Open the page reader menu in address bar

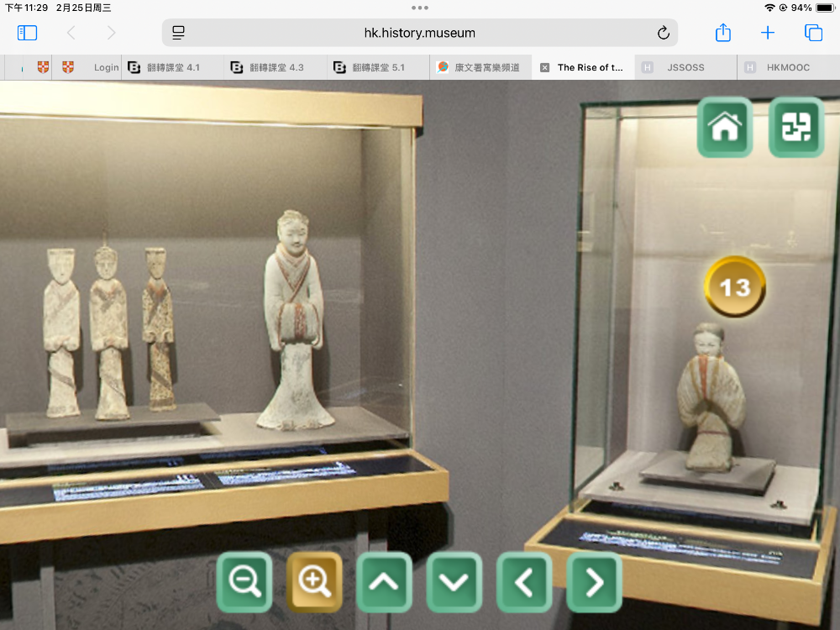click(178, 33)
